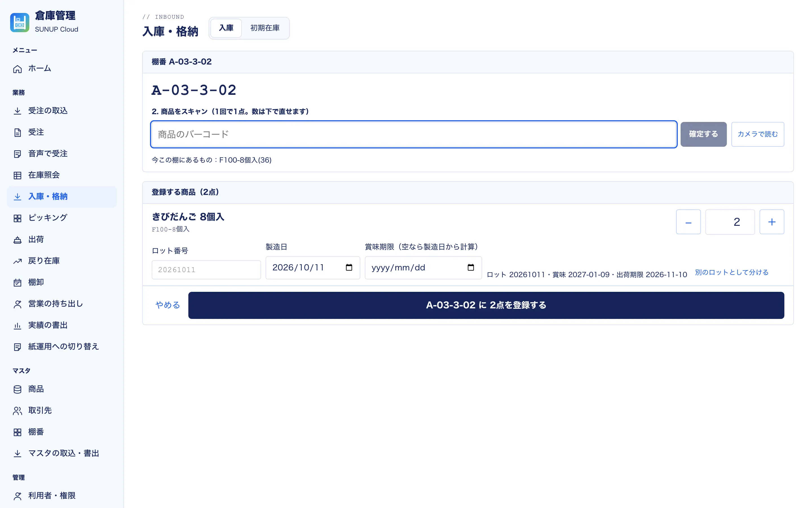The width and height of the screenshot is (812, 508).
Task: Open 利用者・権限 in the sidebar
Action: 62,496
